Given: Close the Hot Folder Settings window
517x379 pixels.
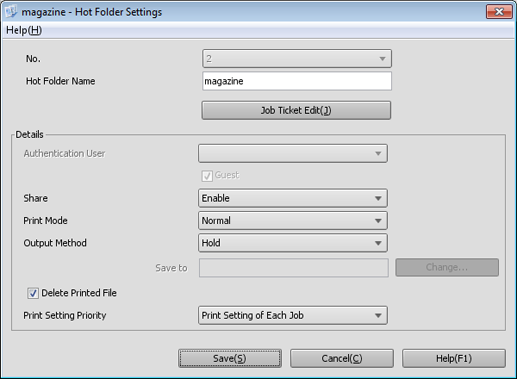Looking at the screenshot, I should click(499, 12).
